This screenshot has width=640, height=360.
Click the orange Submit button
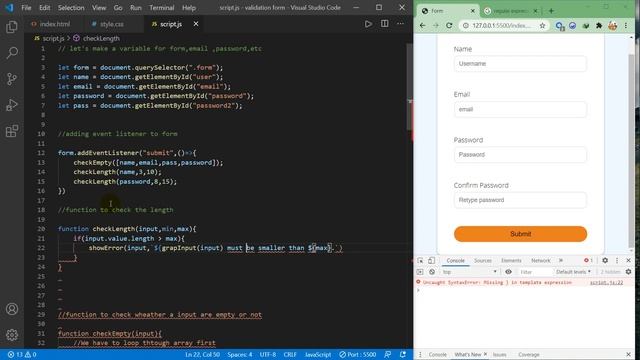click(520, 234)
